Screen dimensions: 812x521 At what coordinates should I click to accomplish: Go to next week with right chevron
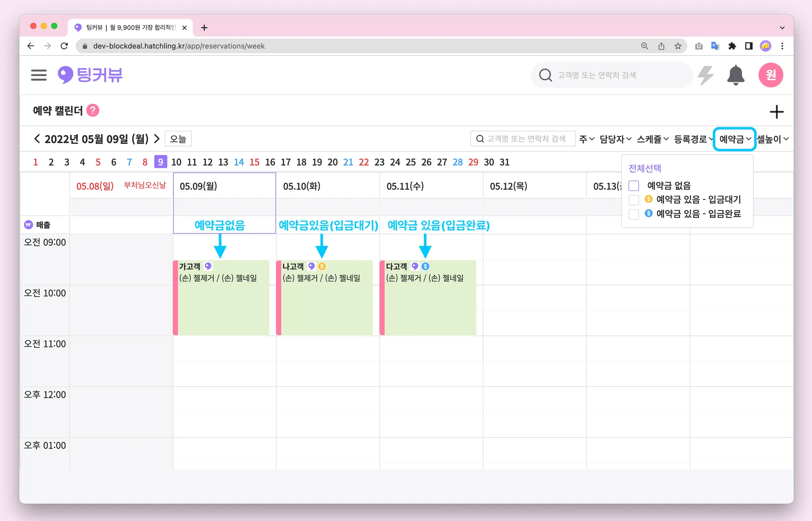[157, 139]
